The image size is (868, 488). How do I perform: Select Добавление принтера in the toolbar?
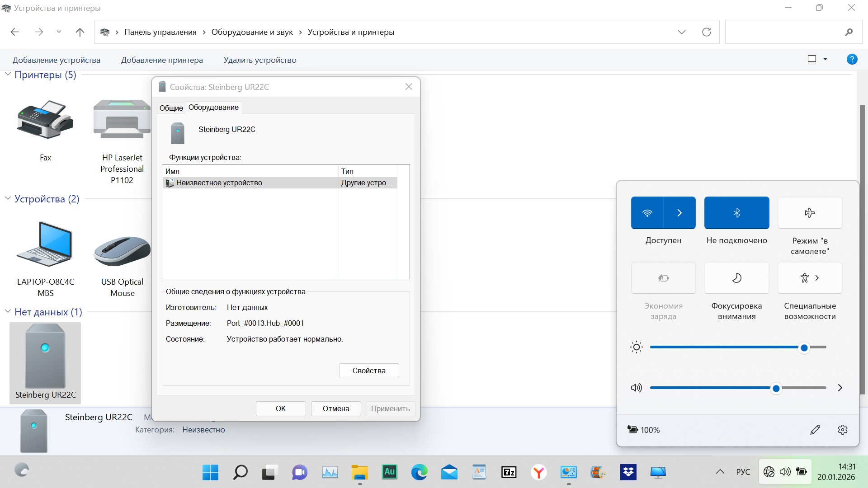click(162, 60)
